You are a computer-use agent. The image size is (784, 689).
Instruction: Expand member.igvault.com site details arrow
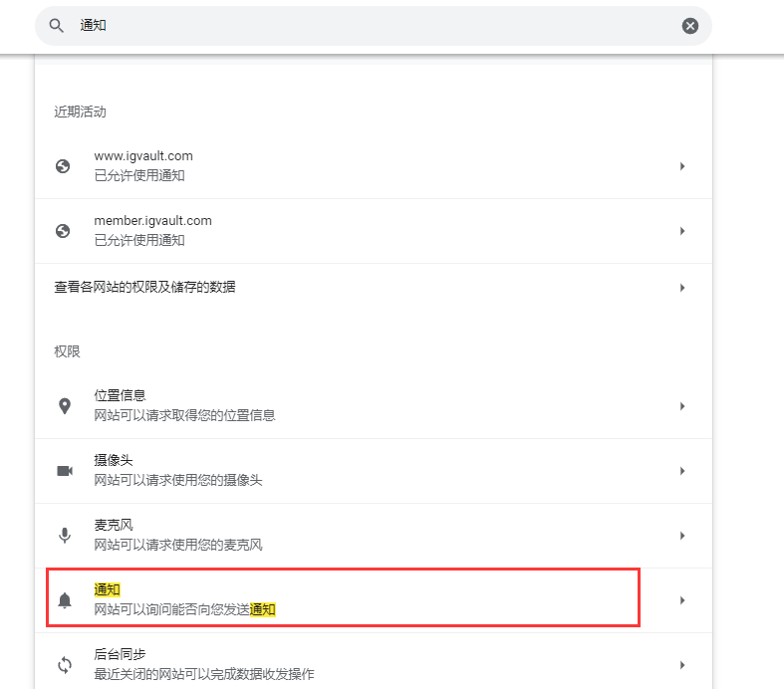point(682,231)
